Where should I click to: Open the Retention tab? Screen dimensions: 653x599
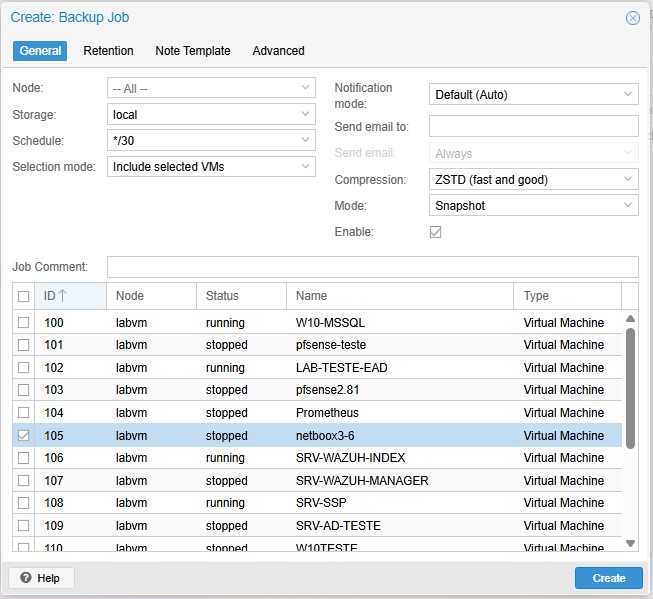pos(108,51)
